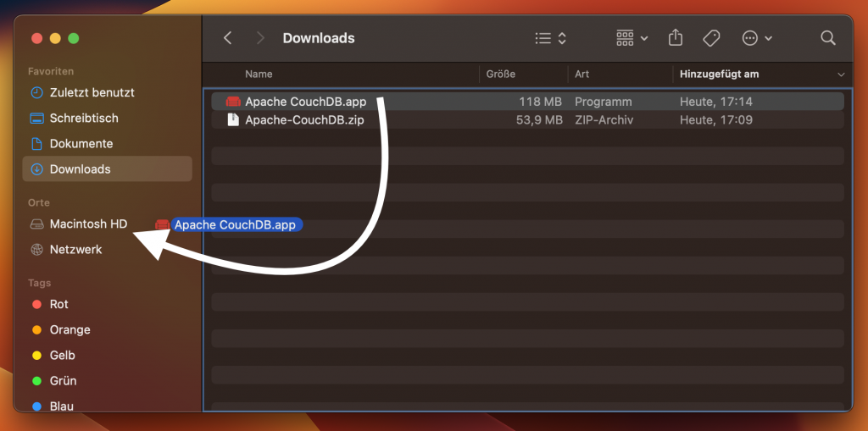Open Netzwerk in the sidebar
The width and height of the screenshot is (868, 431).
107,250
